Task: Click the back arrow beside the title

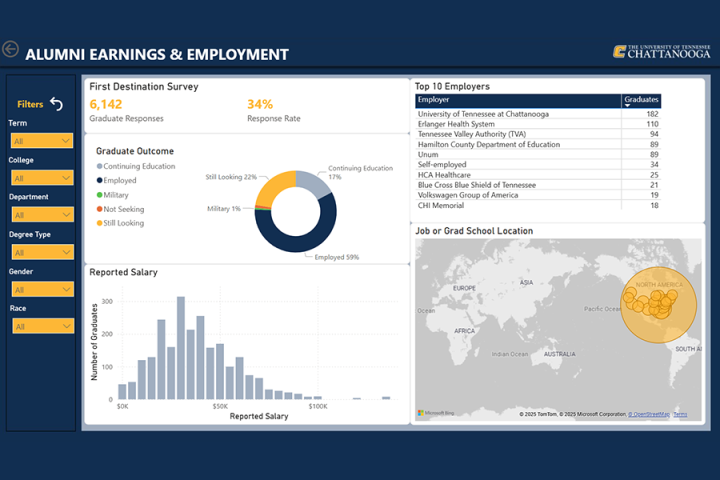Action: coord(11,49)
